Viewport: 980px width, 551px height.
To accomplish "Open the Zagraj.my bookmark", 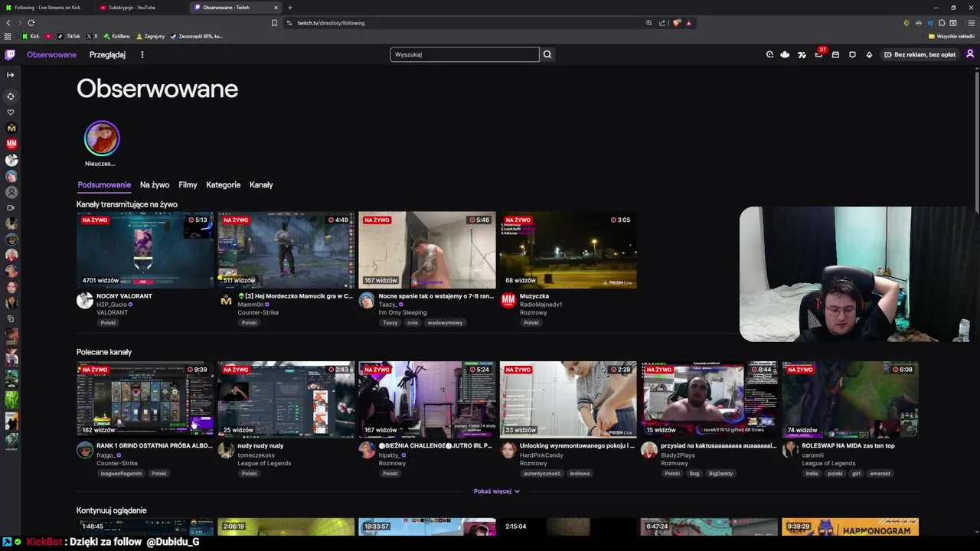I will click(x=151, y=36).
